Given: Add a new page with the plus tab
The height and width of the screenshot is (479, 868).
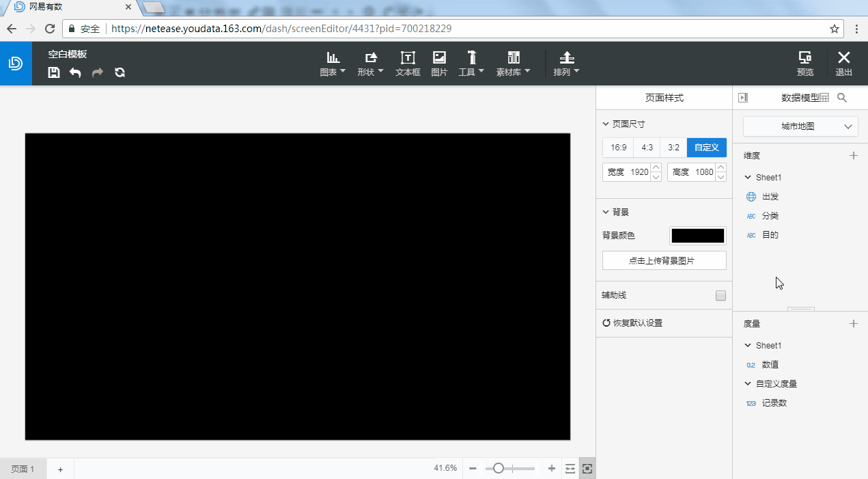Looking at the screenshot, I should [60, 469].
